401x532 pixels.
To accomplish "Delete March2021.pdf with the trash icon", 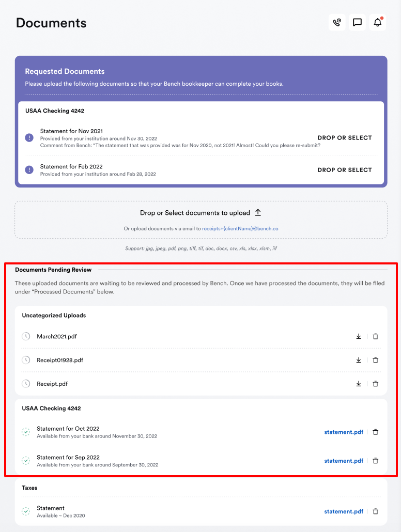I will point(376,336).
